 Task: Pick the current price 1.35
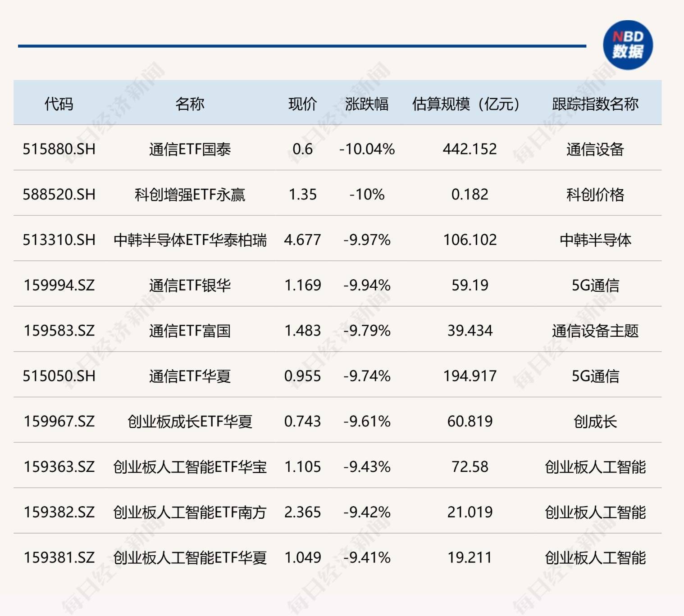click(302, 195)
